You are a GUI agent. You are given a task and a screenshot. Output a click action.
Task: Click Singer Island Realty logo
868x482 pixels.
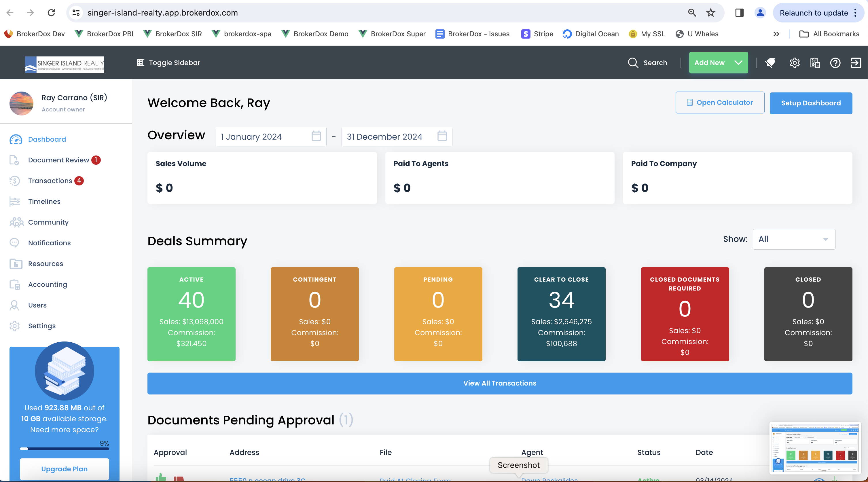click(x=64, y=64)
